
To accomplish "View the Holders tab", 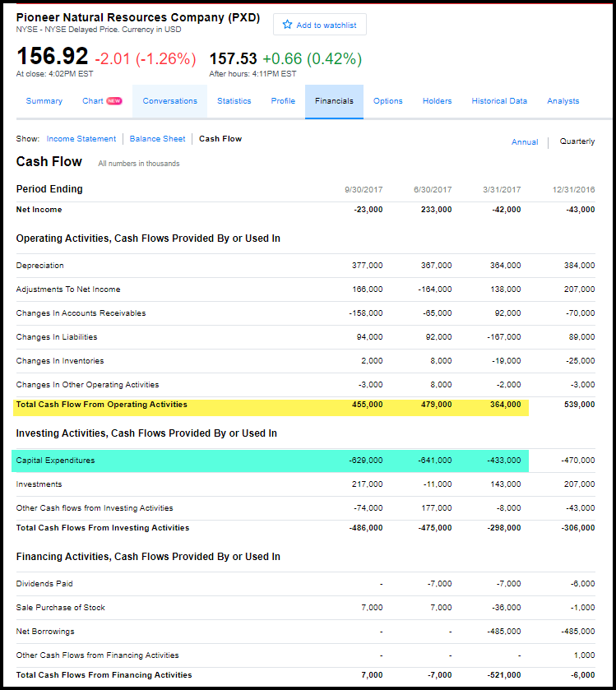I will pyautogui.click(x=437, y=101).
